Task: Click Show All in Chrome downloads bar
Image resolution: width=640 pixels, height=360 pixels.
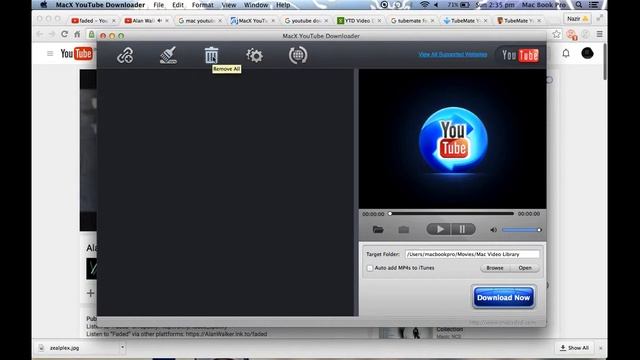Action: point(574,348)
